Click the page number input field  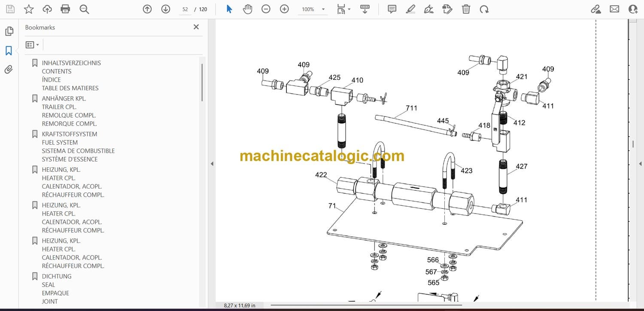click(x=185, y=9)
